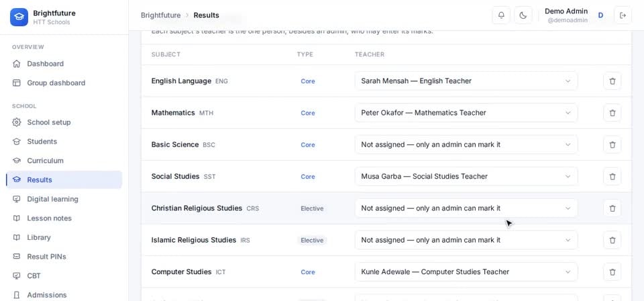Open Computer Studies teacher dropdown

coord(466,272)
